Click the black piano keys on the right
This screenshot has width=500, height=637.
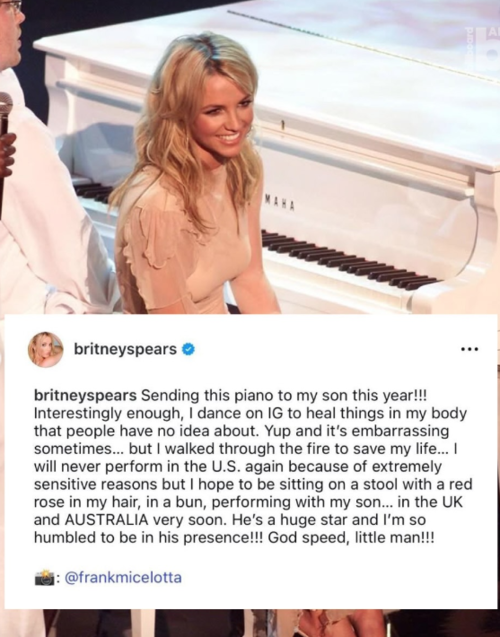(349, 260)
